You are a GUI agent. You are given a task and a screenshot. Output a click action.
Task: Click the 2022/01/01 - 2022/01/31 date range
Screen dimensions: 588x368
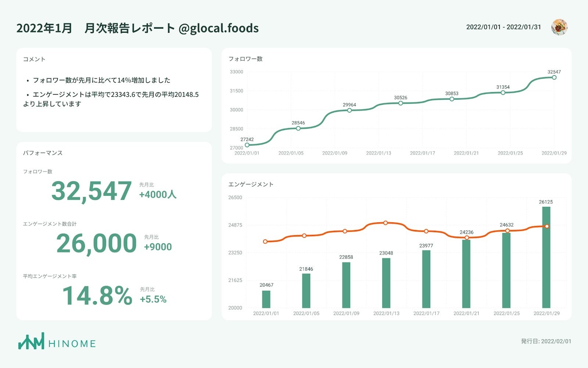[x=503, y=27]
